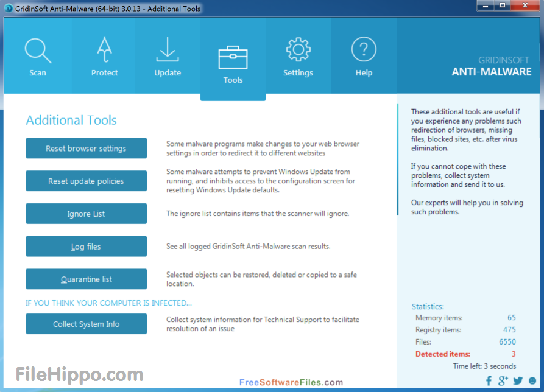
Task: Open the Twitter bird icon
Action: (518, 381)
